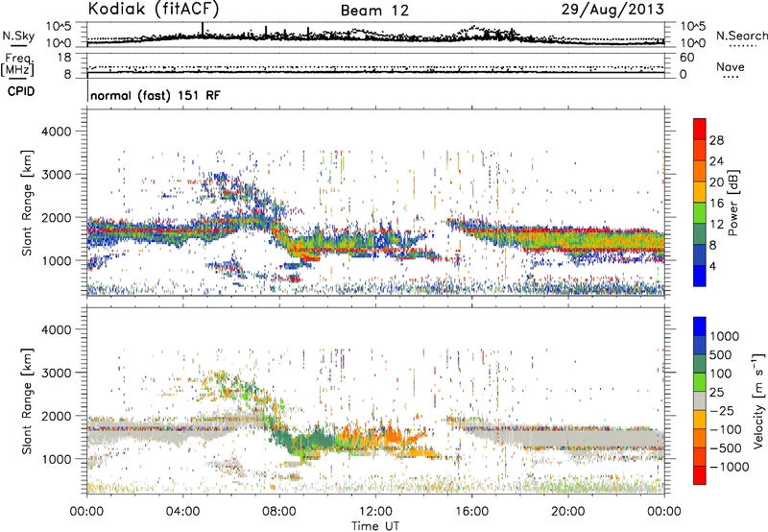Click the "04:00" time axis label
The width and height of the screenshot is (768, 532).
pyautogui.click(x=183, y=512)
